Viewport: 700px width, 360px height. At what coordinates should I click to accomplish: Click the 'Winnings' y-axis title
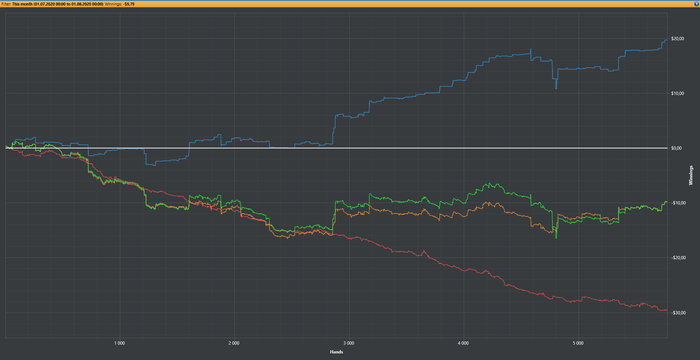click(x=692, y=175)
